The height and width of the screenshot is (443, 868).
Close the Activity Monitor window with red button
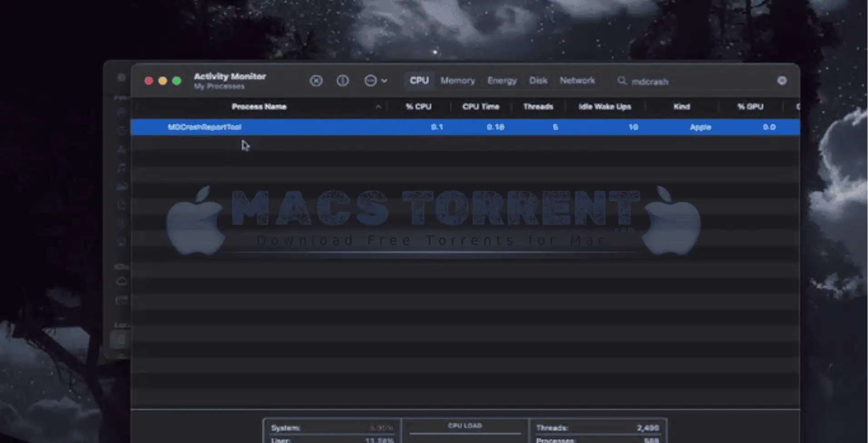click(x=149, y=81)
